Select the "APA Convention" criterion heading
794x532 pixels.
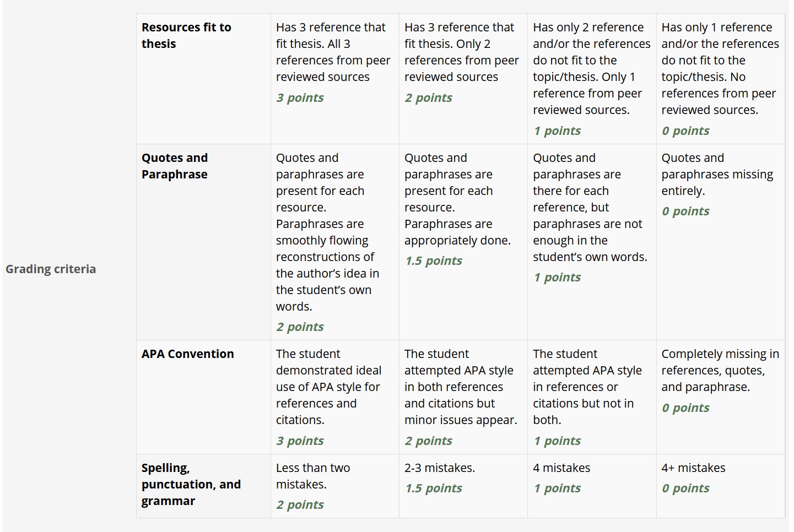pyautogui.click(x=187, y=354)
